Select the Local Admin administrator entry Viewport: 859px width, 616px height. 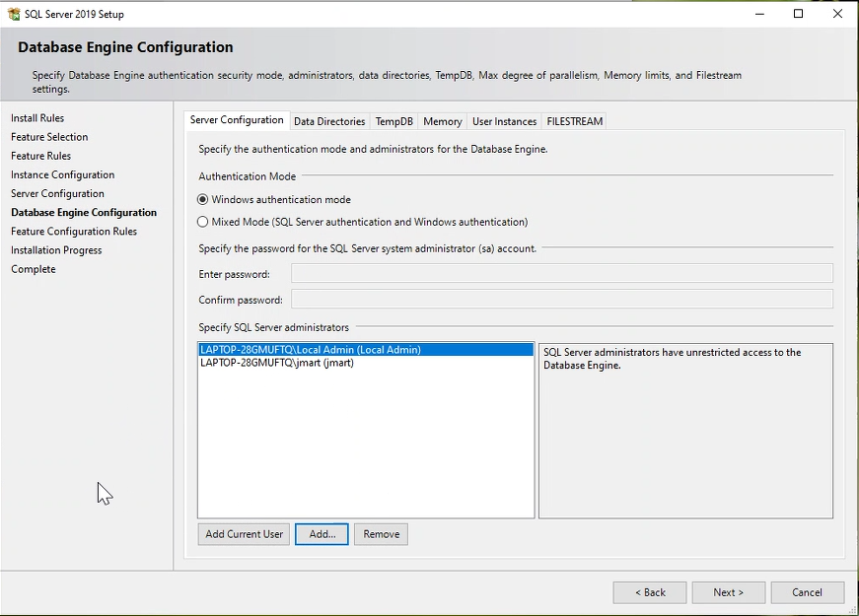point(366,349)
